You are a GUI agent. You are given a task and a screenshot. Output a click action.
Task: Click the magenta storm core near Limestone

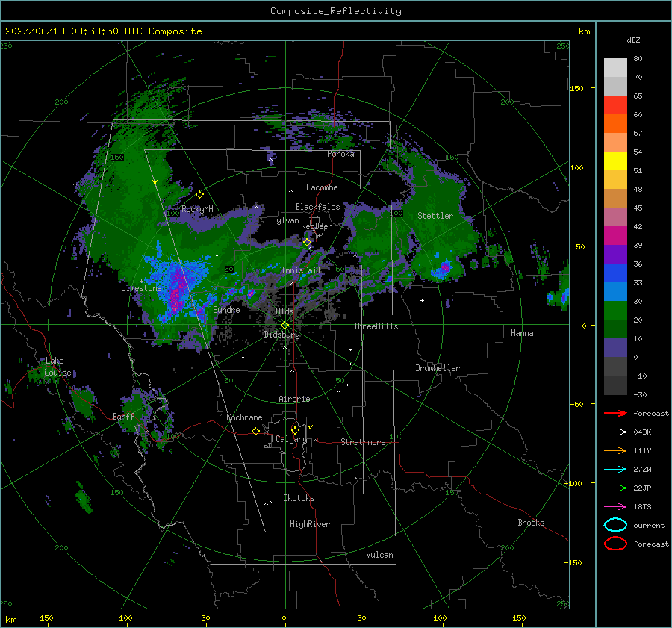[x=175, y=293]
